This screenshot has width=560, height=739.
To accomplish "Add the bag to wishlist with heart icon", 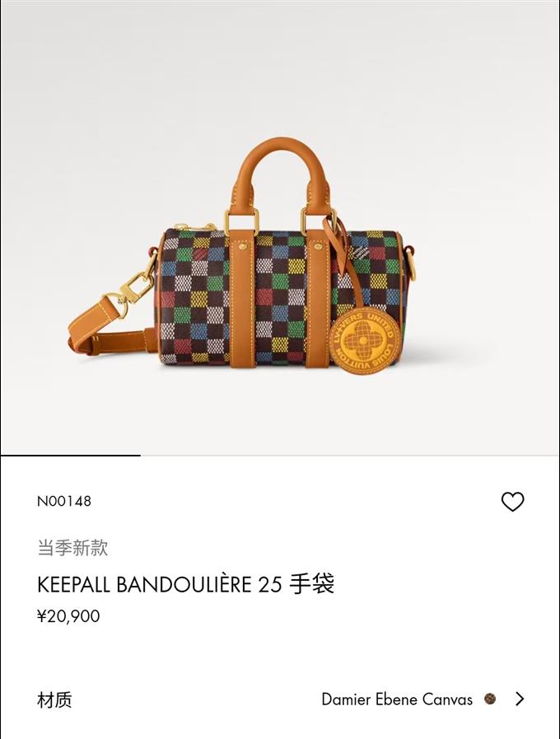I will [x=512, y=502].
